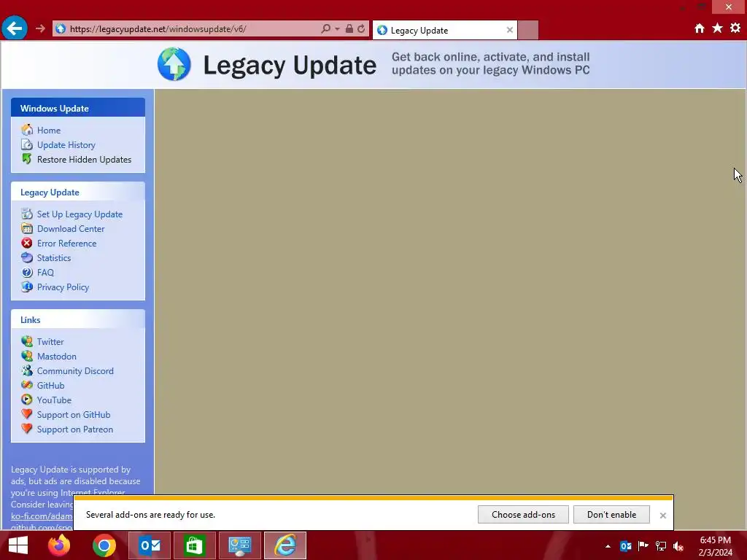The height and width of the screenshot is (560, 747).
Task: Click the muted volume tray icon
Action: [x=678, y=546]
